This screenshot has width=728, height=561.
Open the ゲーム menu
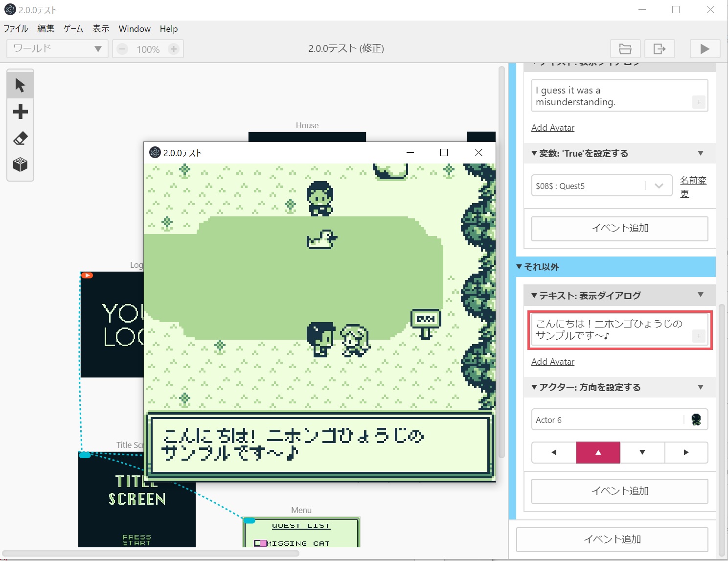tap(72, 28)
